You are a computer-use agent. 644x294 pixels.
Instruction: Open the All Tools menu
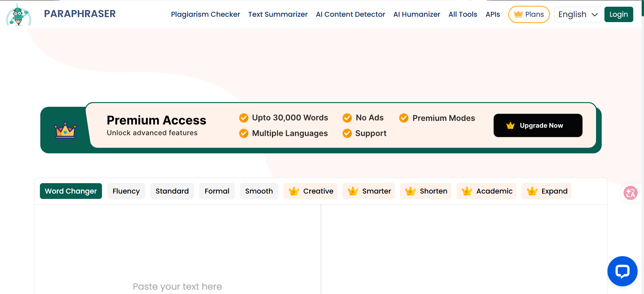point(463,14)
